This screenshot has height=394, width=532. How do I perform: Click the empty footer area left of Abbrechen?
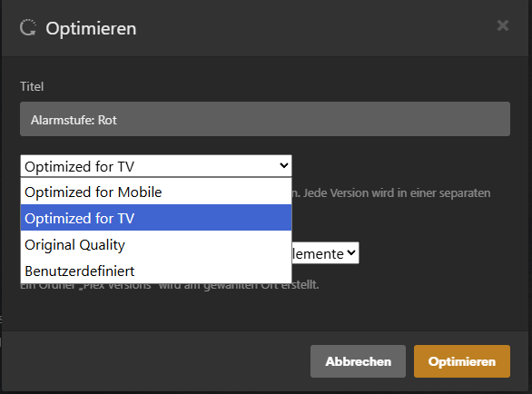point(156,361)
